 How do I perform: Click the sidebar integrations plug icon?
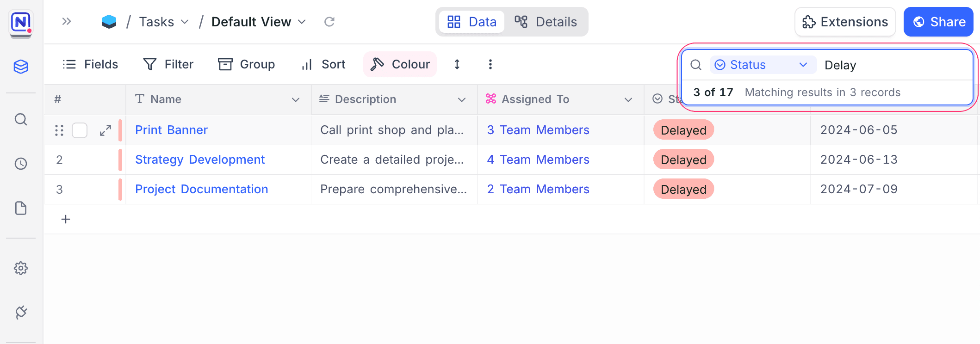click(x=21, y=313)
